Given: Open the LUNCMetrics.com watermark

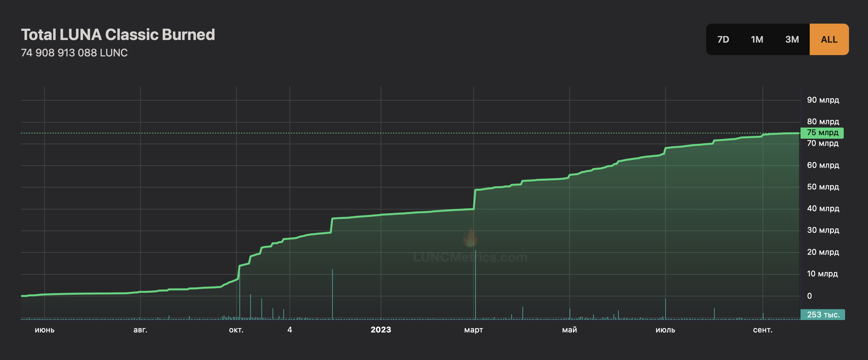Looking at the screenshot, I should [470, 257].
